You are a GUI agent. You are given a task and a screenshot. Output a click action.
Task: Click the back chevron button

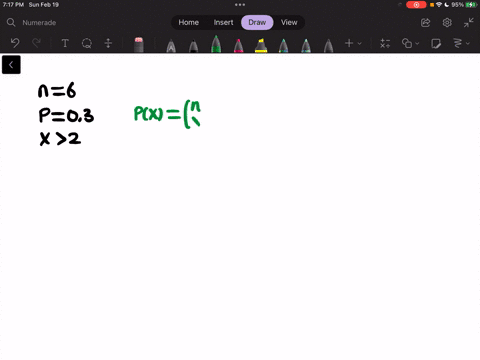[x=11, y=65]
